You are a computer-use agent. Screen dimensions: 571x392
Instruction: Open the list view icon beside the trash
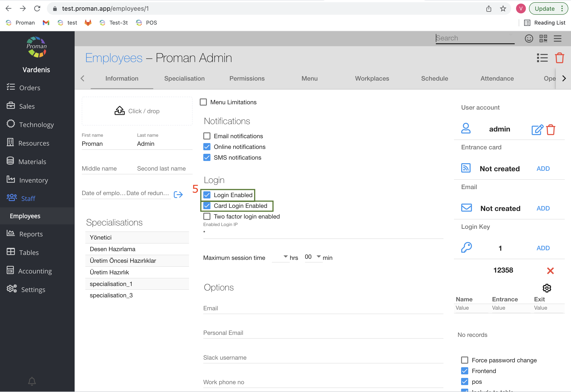coord(542,58)
